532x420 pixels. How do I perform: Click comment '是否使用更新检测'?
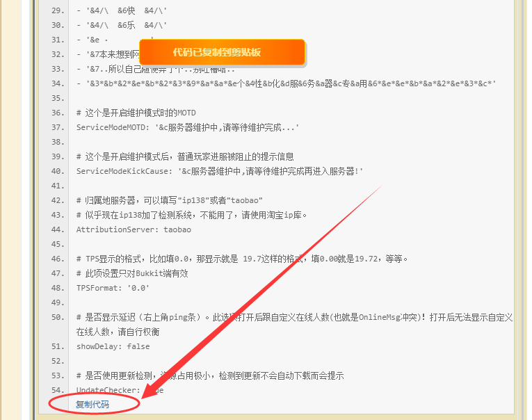(210, 375)
